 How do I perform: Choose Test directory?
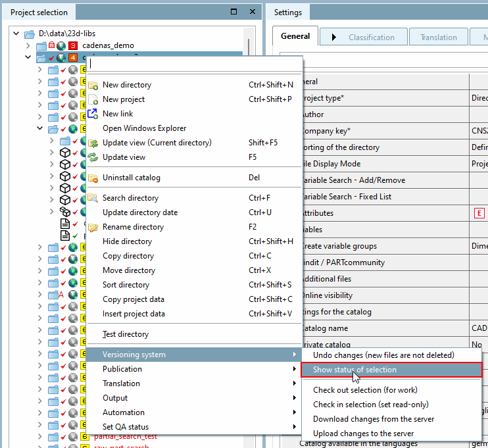[193, 334]
